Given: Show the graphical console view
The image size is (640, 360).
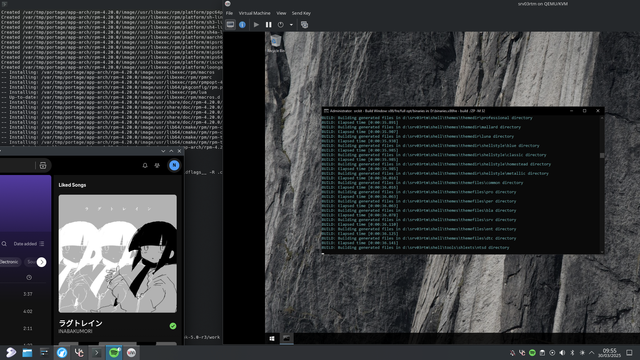Looking at the screenshot, I should [230, 24].
